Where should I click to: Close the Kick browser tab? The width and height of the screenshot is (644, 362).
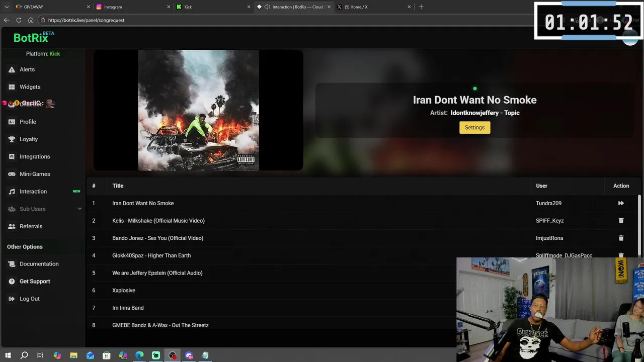pos(249,7)
